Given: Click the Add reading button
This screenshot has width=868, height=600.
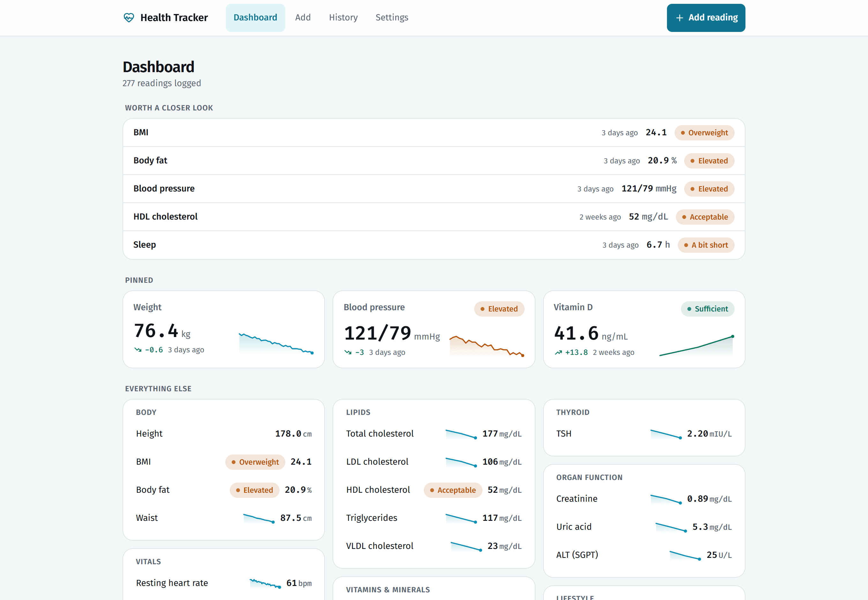Looking at the screenshot, I should [x=706, y=18].
